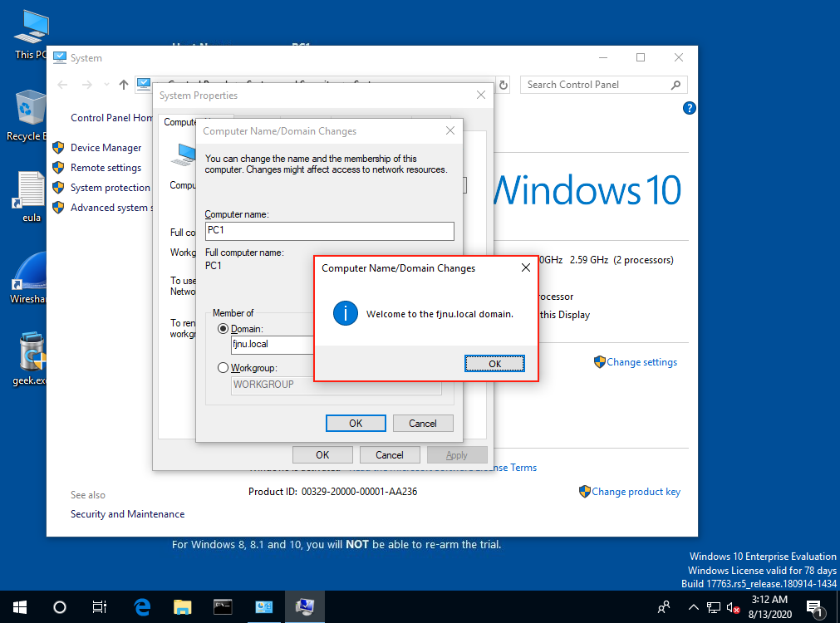Open System protection link
This screenshot has width=840, height=623.
click(111, 188)
